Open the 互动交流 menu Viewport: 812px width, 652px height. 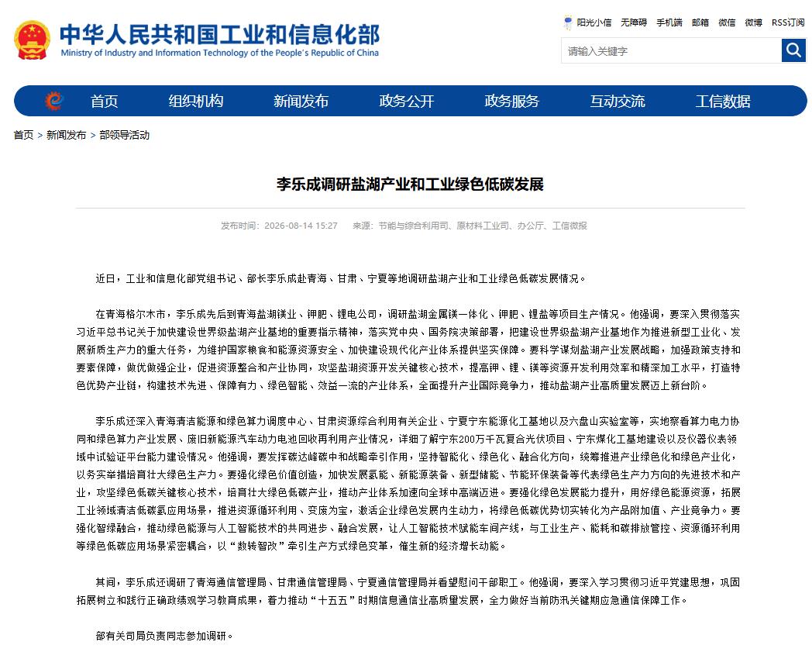(618, 101)
